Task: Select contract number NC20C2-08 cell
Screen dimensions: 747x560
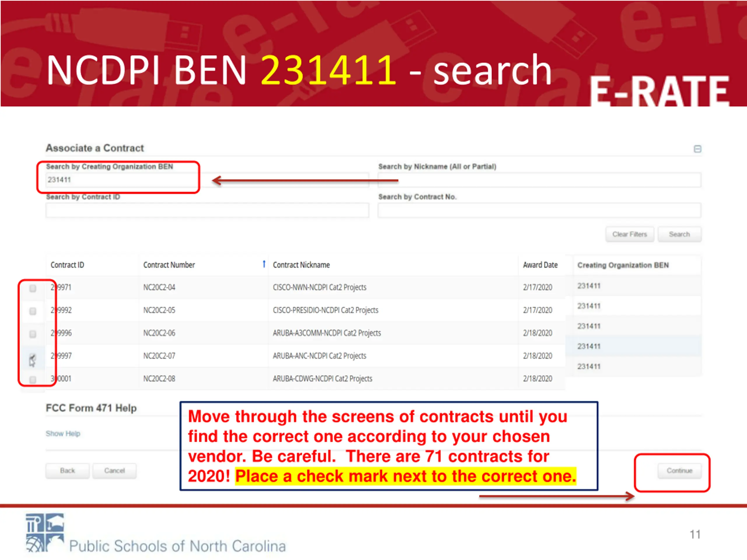Action: [x=159, y=379]
